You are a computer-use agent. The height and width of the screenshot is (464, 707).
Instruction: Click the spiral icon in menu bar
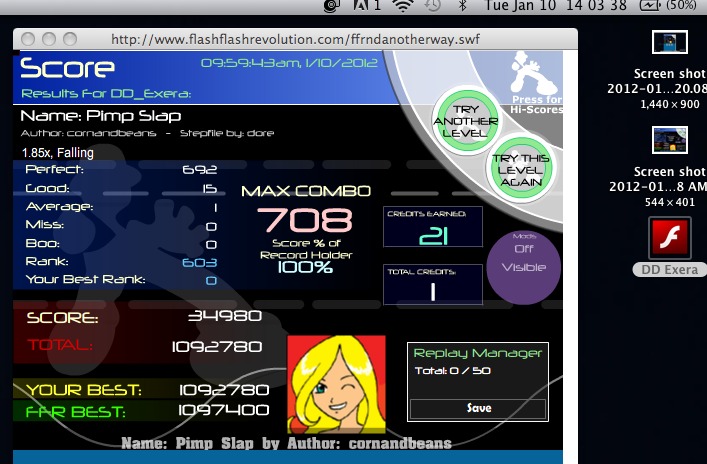tap(332, 6)
